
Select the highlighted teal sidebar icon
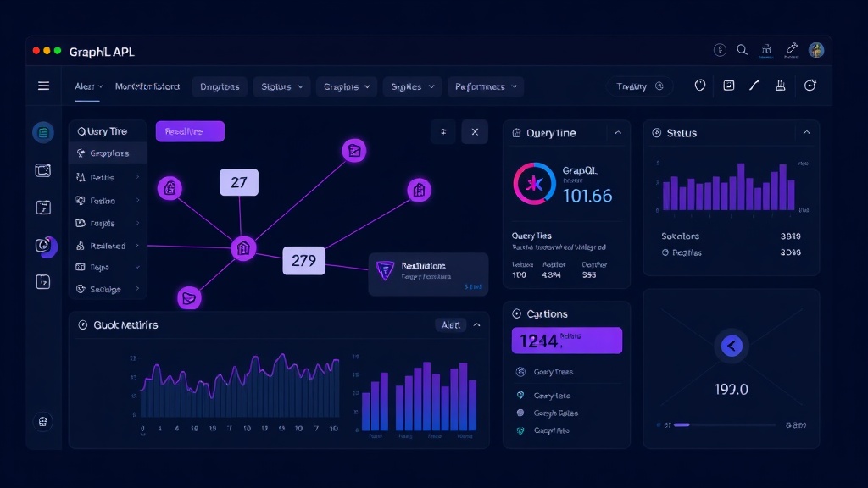[43, 133]
